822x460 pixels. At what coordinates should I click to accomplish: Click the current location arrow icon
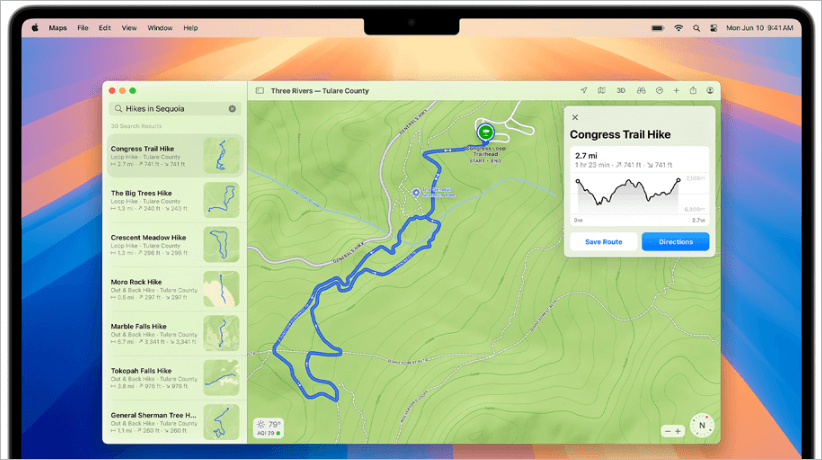point(583,90)
